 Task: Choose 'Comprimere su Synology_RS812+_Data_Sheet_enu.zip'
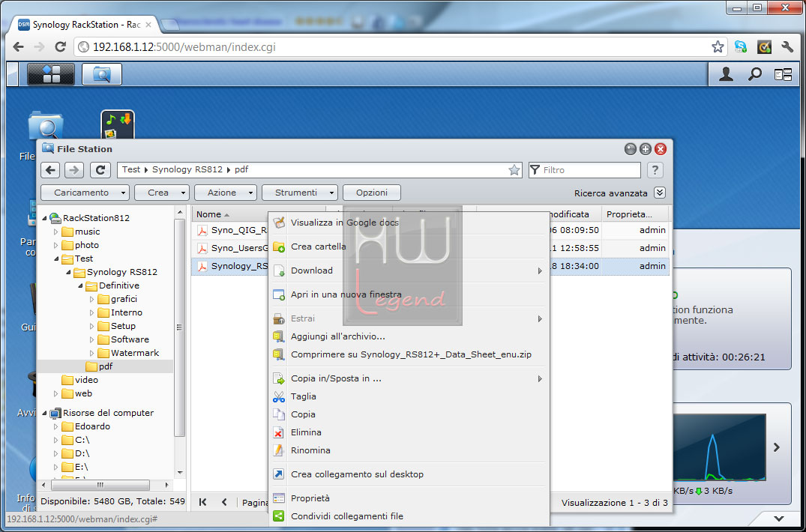pyautogui.click(x=409, y=354)
